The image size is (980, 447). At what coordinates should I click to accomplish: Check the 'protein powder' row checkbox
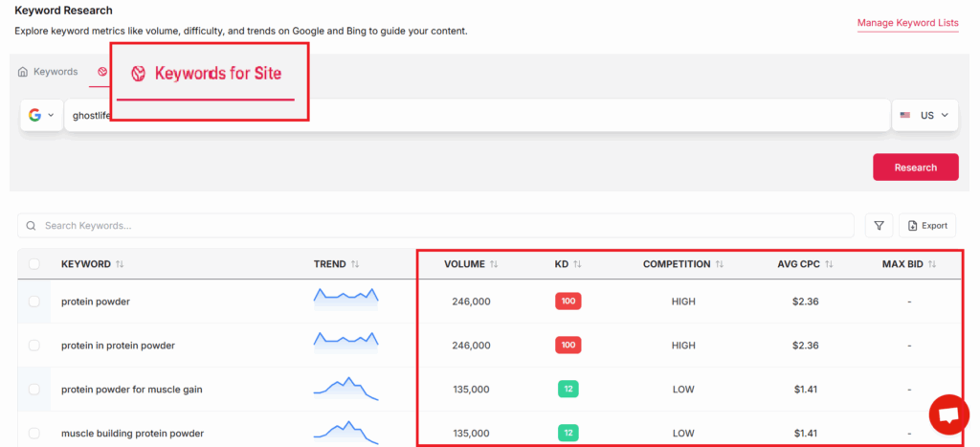34,302
